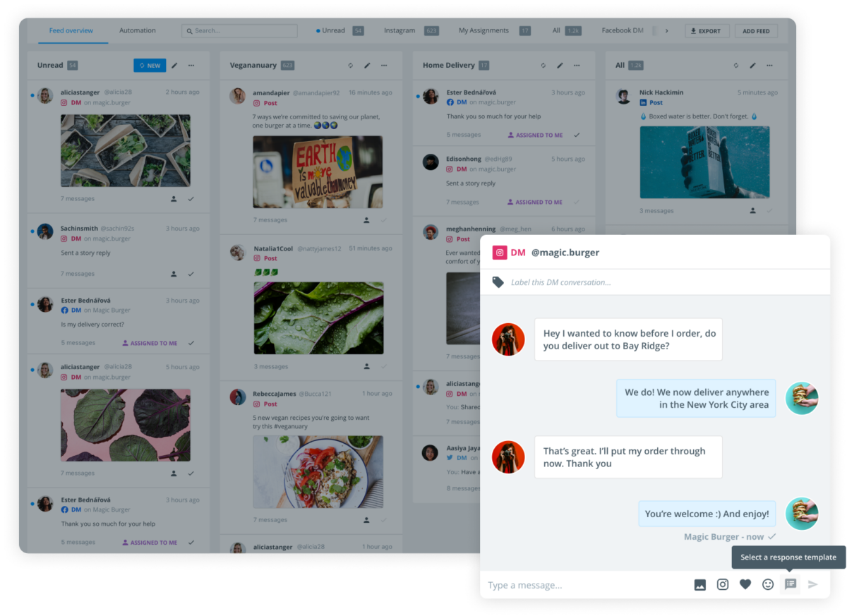
Task: Click the Instagram icon in the message bar
Action: tap(723, 584)
